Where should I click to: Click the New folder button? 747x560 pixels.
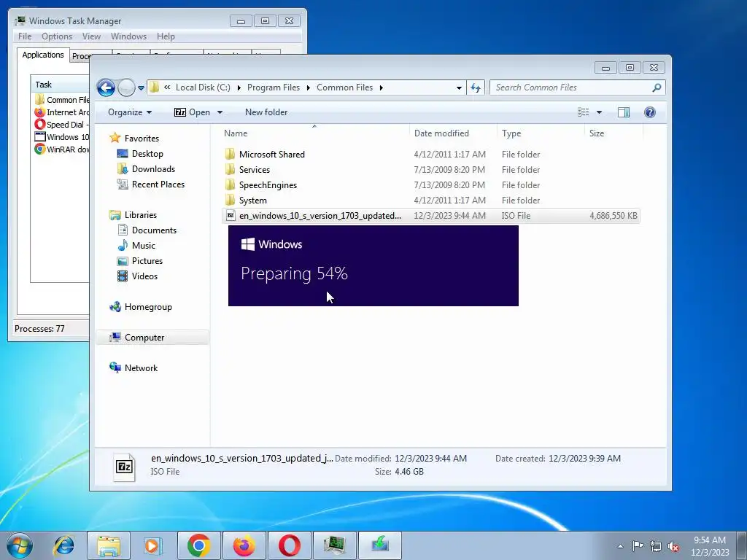pos(266,112)
